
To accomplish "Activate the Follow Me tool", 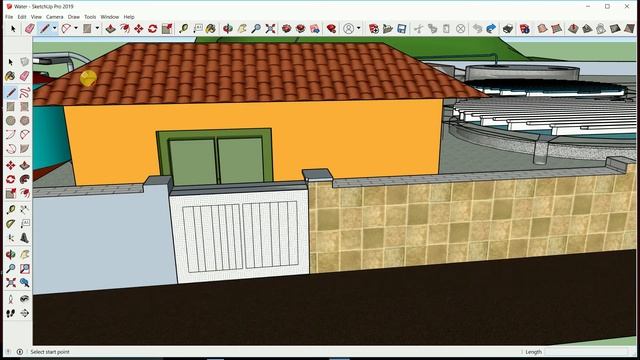I will [24, 179].
